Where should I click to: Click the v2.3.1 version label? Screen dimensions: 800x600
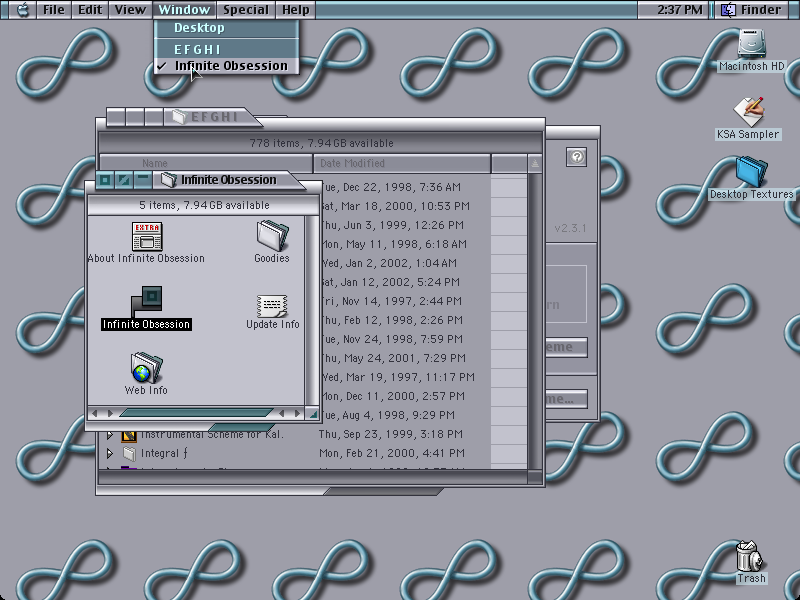570,228
